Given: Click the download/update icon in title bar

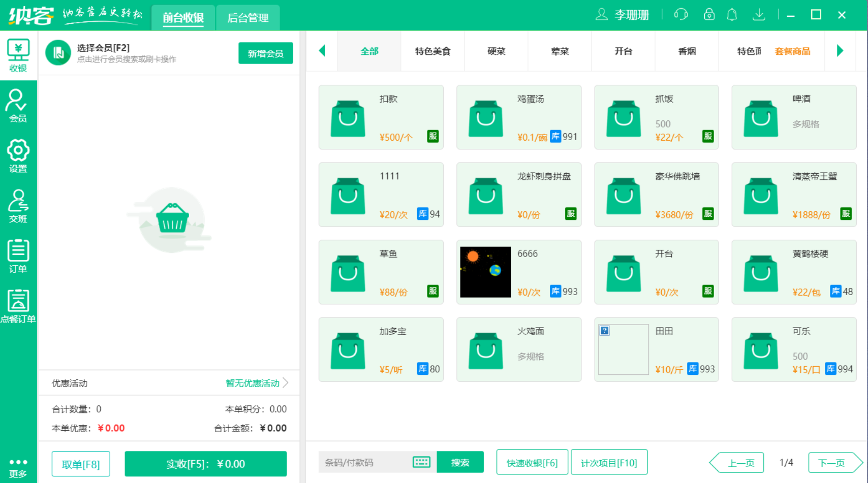Looking at the screenshot, I should [x=759, y=15].
